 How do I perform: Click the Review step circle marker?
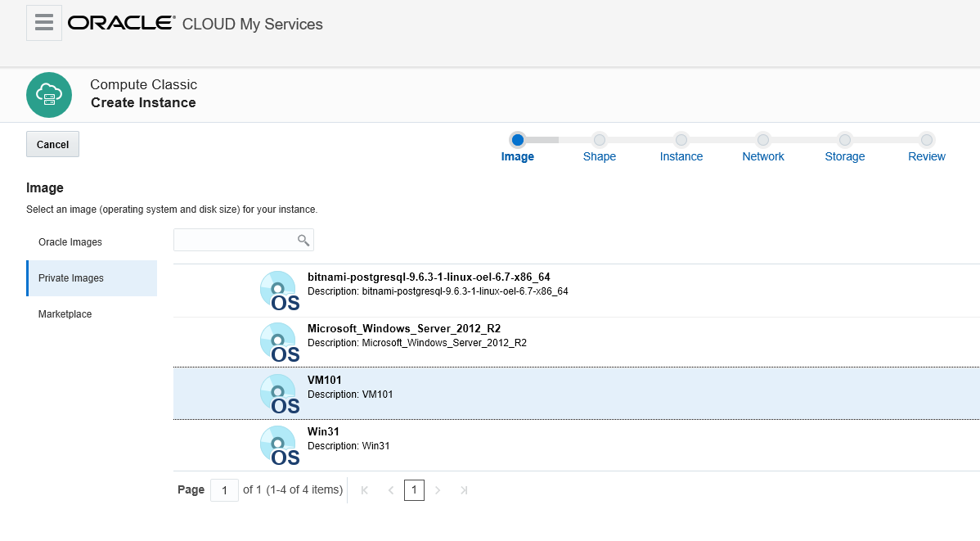927,139
